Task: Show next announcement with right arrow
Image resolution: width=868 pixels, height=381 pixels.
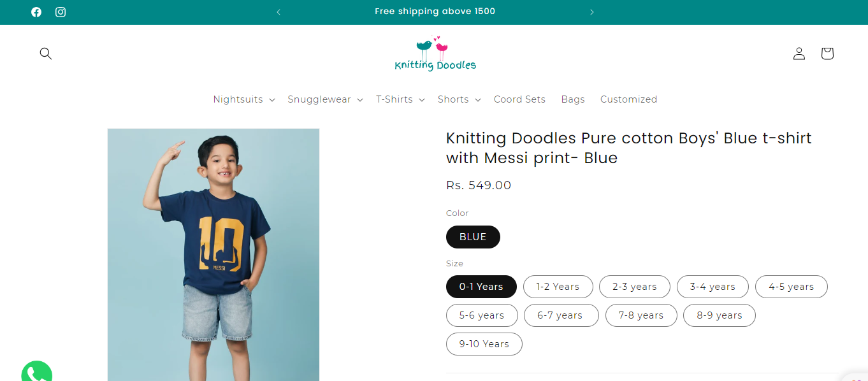Action: tap(592, 12)
